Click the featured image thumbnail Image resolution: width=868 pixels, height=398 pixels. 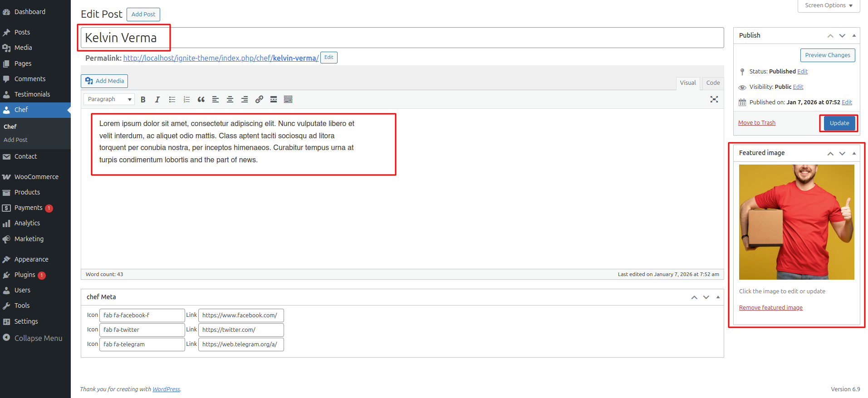pyautogui.click(x=796, y=222)
